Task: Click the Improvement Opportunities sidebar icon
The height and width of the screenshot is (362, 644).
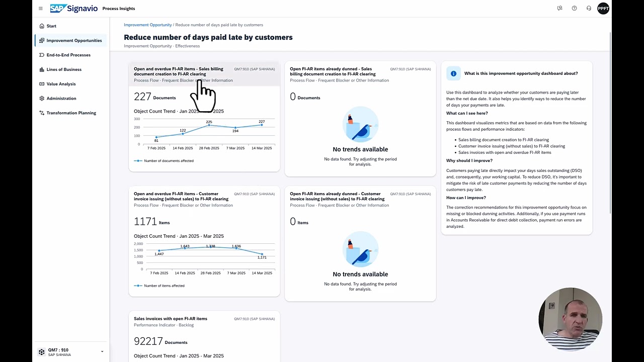Action: (x=42, y=41)
